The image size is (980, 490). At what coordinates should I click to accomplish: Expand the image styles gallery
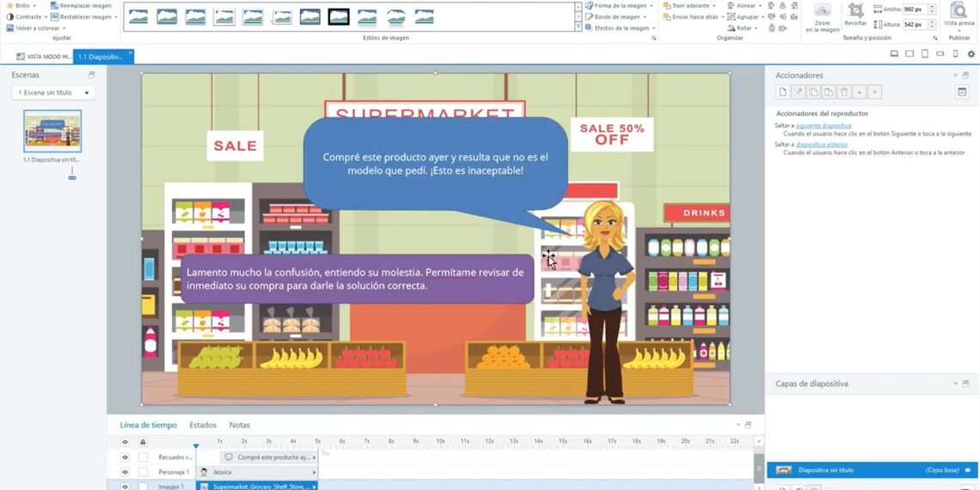click(578, 28)
